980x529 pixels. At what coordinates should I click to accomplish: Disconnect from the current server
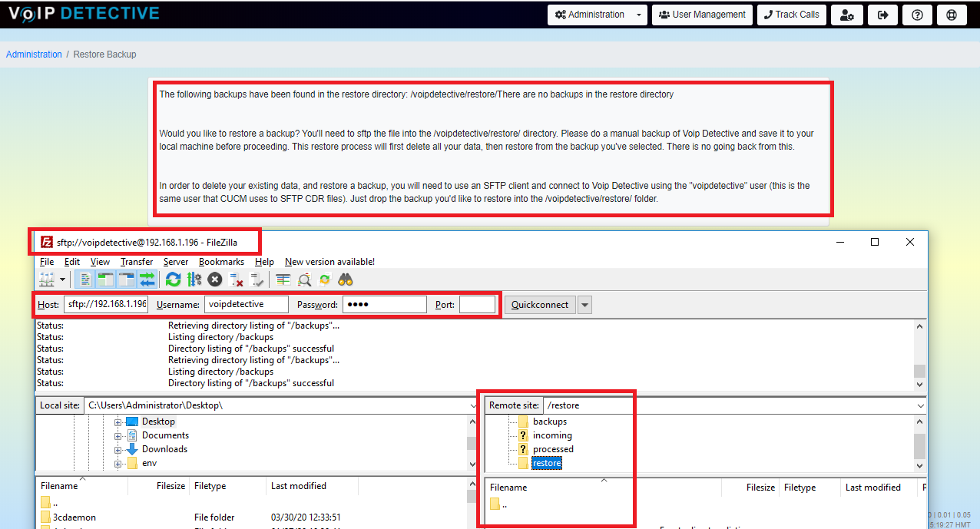click(x=236, y=279)
